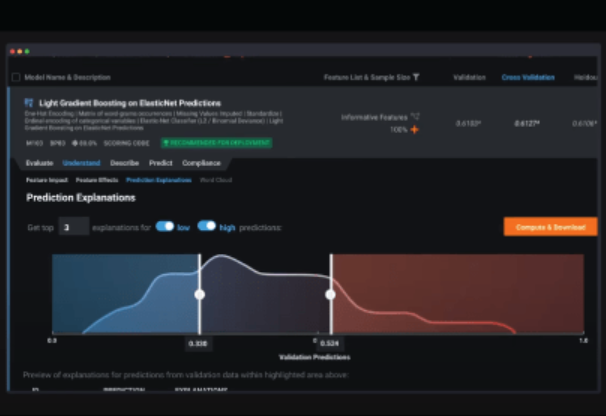
Task: Select the Feature Effects sub-tab
Action: tap(97, 180)
